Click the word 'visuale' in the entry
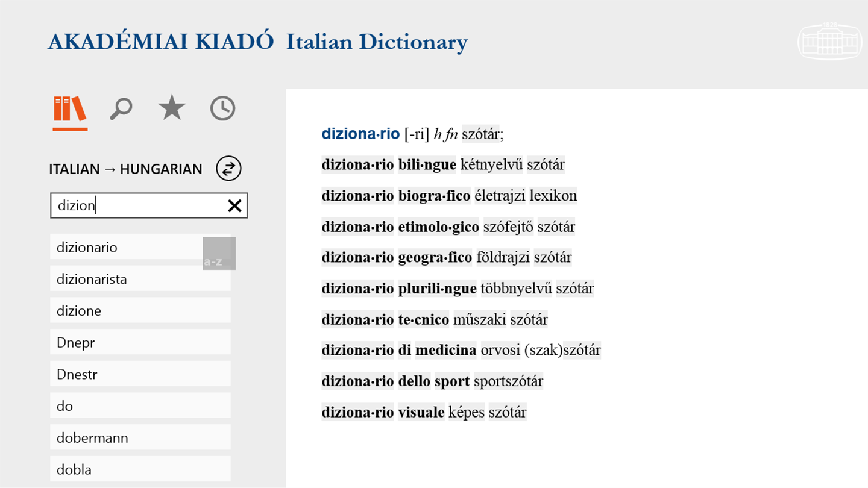 click(x=421, y=413)
